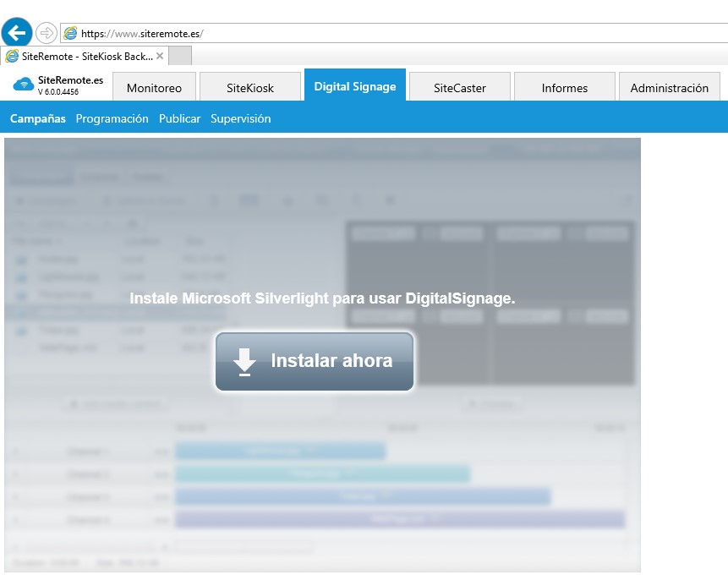728x580 pixels.
Task: Focus the address bar showing siteremote.es URL
Action: (338, 34)
